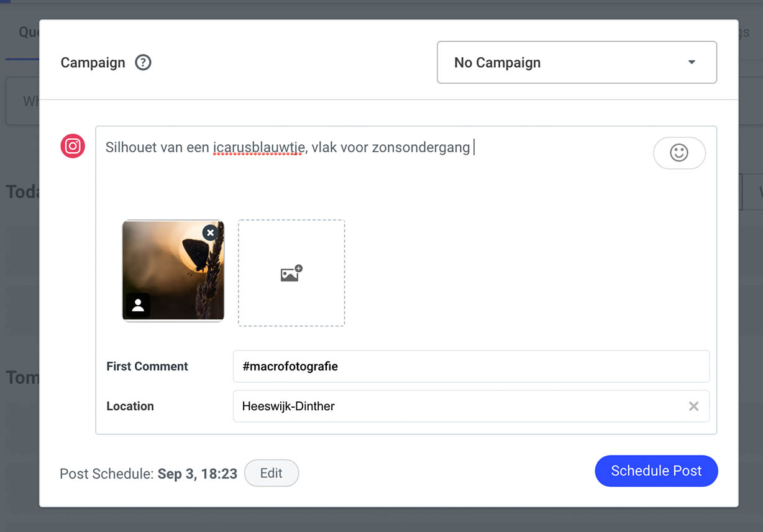Image resolution: width=763 pixels, height=532 pixels.
Task: Edit the post schedule time
Action: [272, 473]
